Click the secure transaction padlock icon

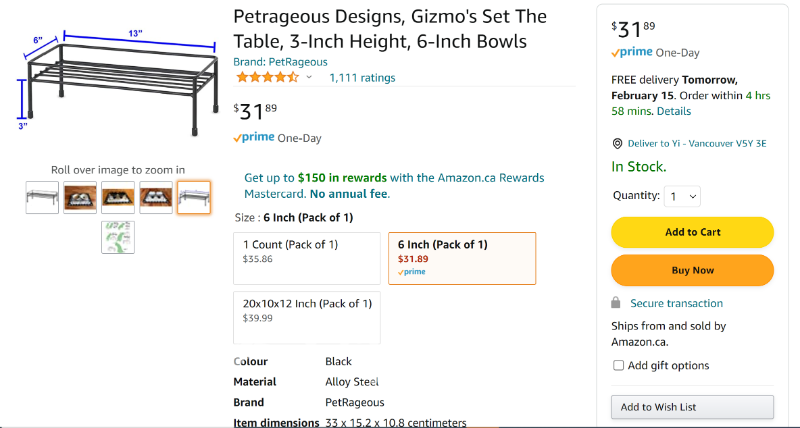coord(617,303)
